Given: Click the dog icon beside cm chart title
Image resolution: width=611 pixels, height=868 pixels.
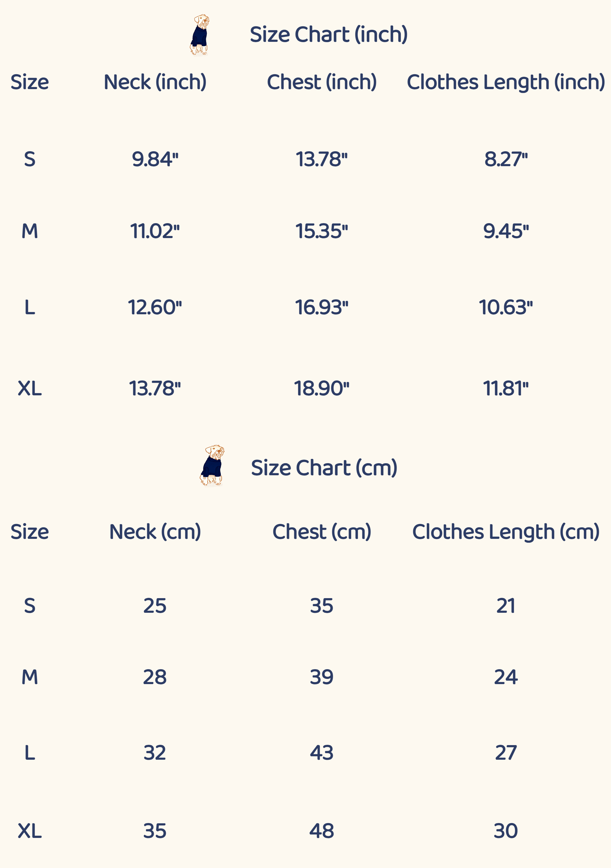Looking at the screenshot, I should (212, 466).
